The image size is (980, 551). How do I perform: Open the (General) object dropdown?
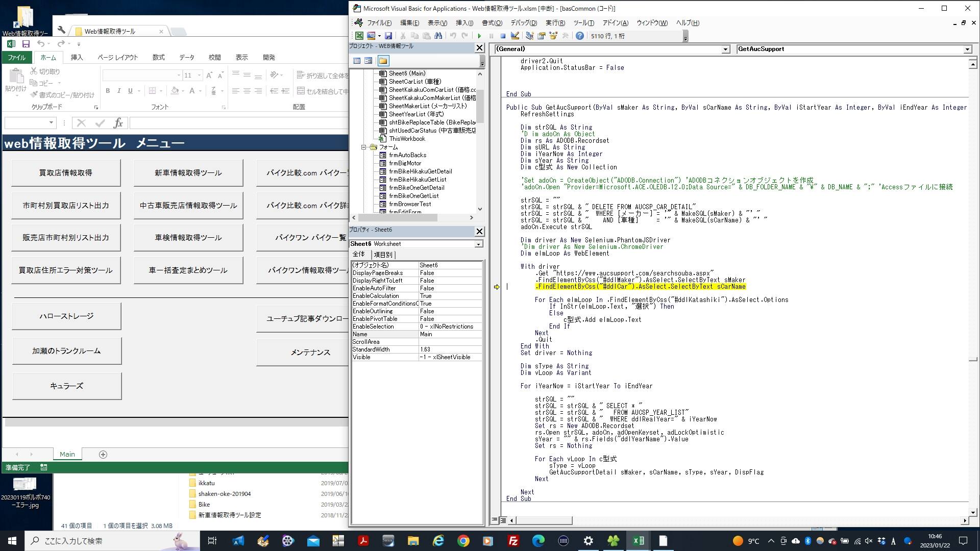pyautogui.click(x=725, y=49)
